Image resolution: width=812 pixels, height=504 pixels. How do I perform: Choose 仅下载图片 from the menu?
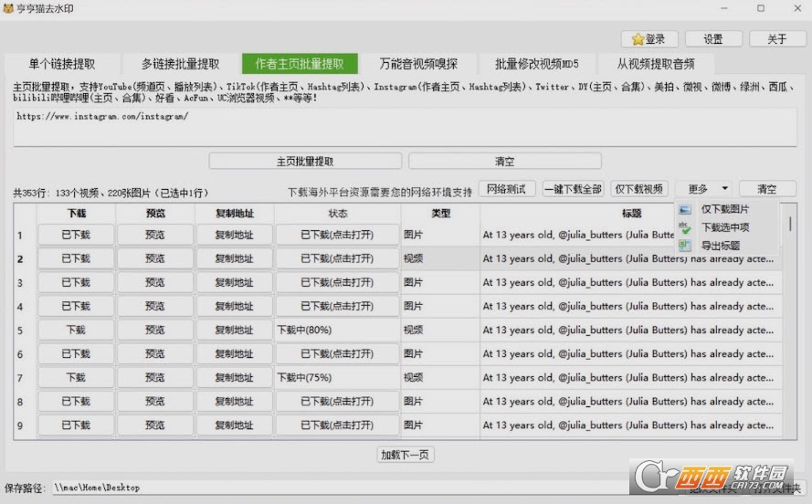pyautogui.click(x=724, y=210)
